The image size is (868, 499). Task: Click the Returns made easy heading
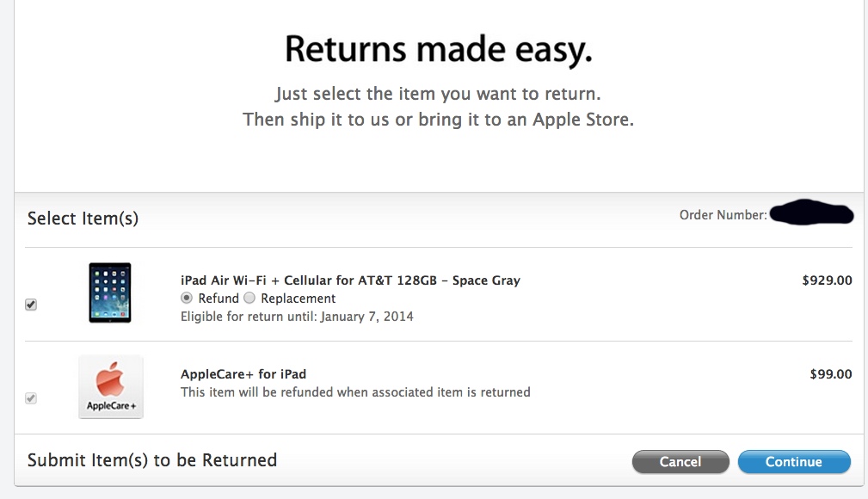(x=439, y=49)
